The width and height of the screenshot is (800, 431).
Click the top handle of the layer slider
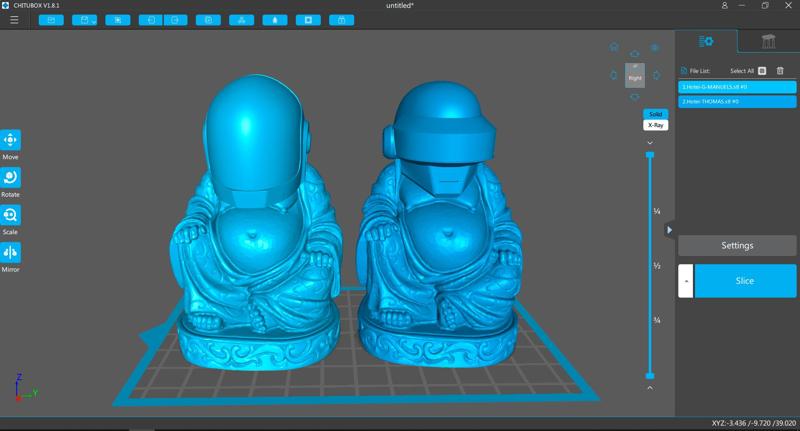coord(650,155)
